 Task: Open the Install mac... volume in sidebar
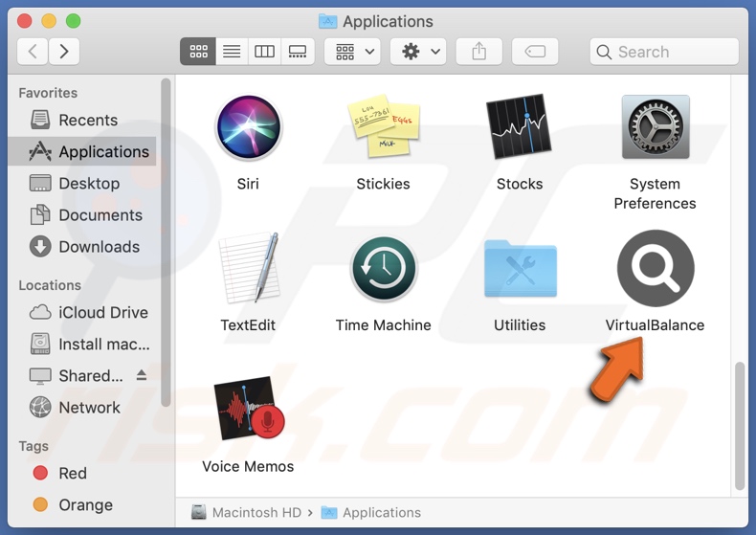pos(82,345)
